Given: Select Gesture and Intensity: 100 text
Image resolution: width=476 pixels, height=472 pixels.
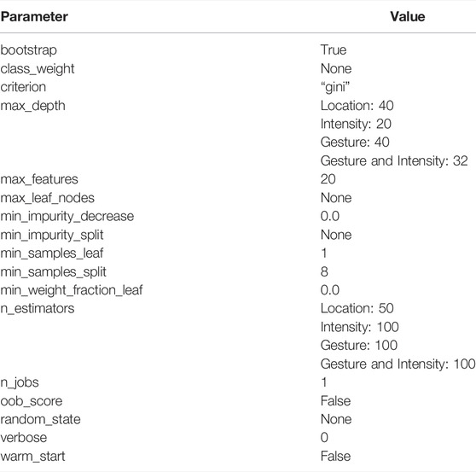Looking at the screenshot, I should pos(398,364).
